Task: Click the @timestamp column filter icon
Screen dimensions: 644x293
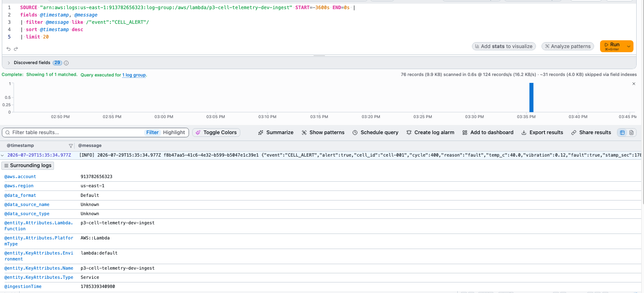Action: pyautogui.click(x=70, y=146)
